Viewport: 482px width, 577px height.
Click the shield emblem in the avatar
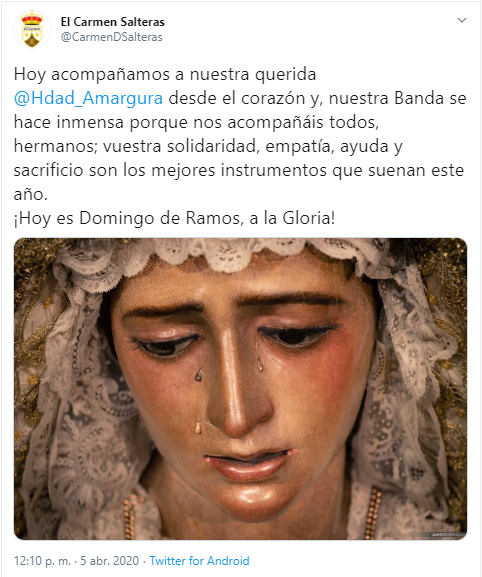tap(32, 36)
